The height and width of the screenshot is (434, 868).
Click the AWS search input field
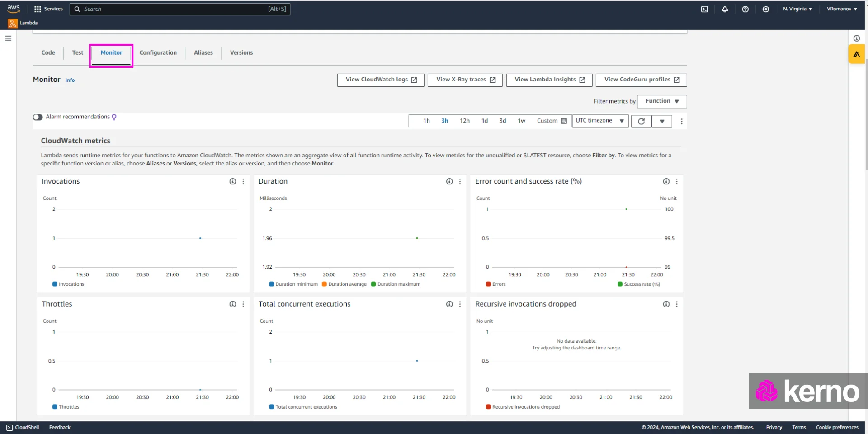pos(180,9)
